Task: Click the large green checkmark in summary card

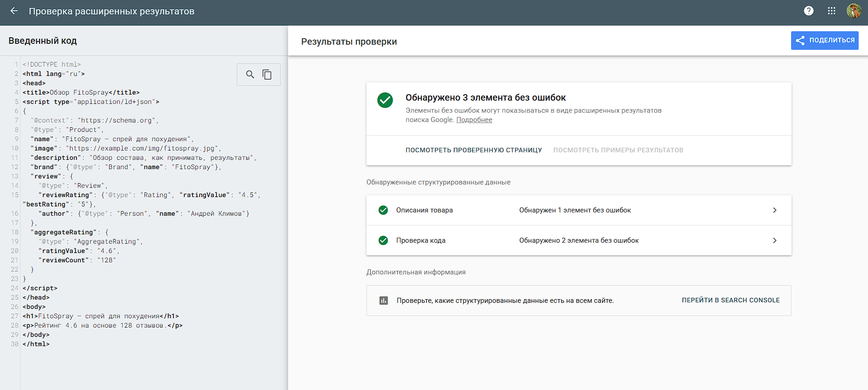Action: pyautogui.click(x=385, y=100)
